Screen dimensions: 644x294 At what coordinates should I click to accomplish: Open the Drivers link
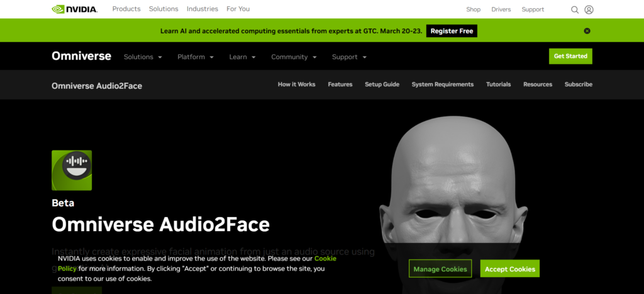pos(501,9)
